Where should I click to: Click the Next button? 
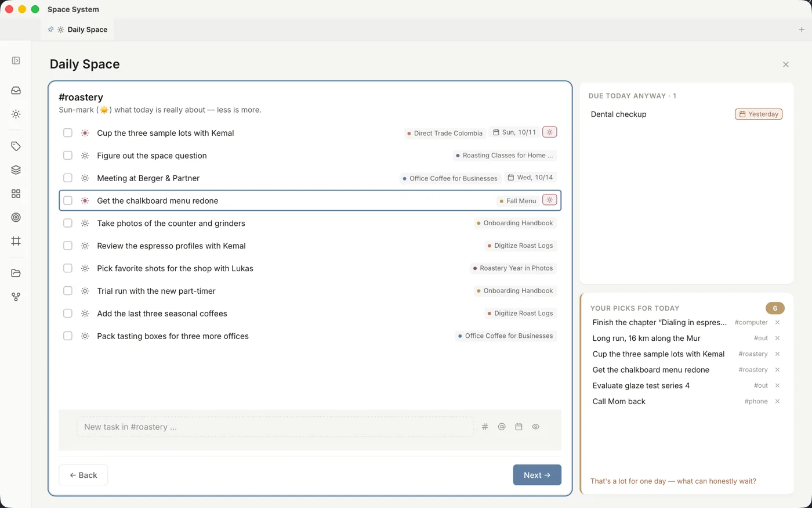click(537, 475)
